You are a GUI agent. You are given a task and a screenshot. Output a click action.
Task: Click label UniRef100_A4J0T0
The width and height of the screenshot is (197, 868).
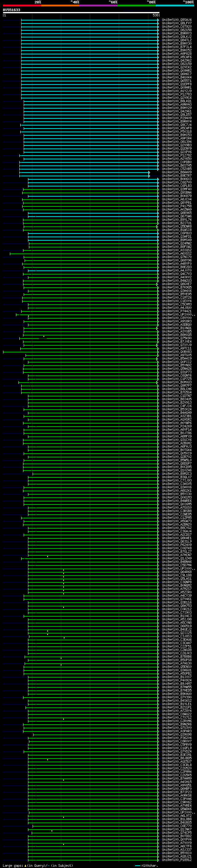176,271
